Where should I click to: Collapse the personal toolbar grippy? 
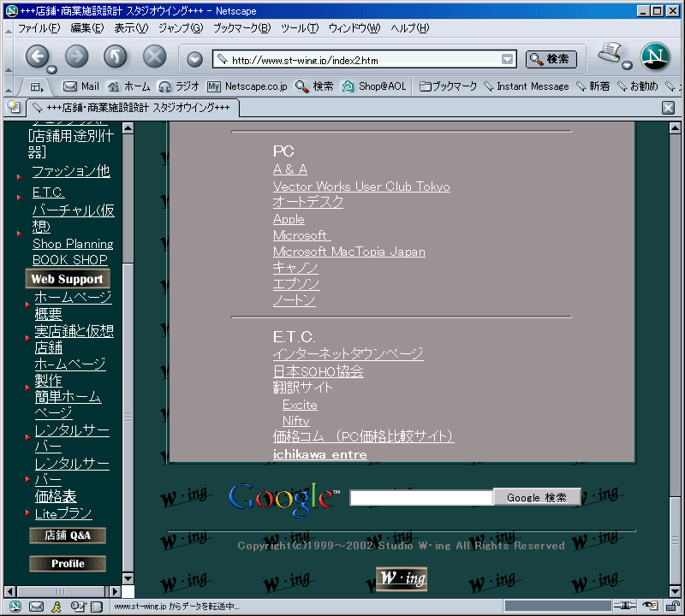[9, 86]
